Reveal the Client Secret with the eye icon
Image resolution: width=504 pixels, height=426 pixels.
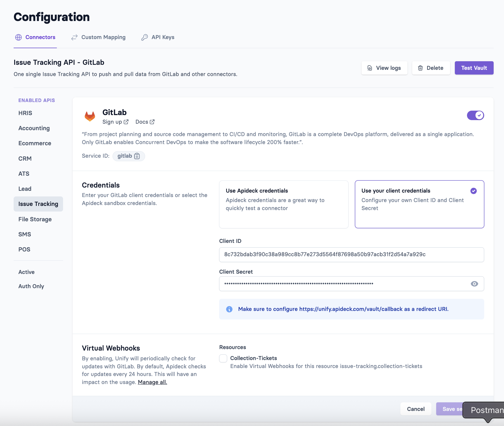[x=474, y=283]
